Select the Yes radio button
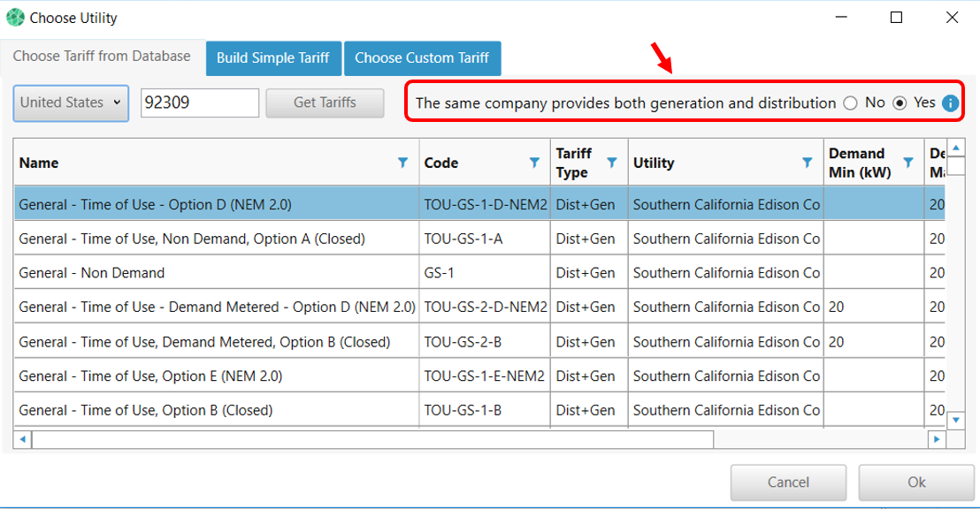 [900, 103]
